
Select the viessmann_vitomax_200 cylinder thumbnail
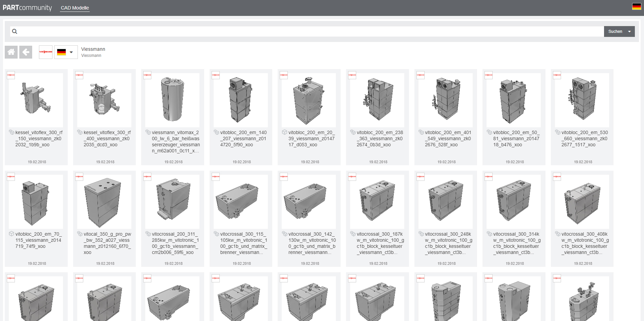point(172,100)
